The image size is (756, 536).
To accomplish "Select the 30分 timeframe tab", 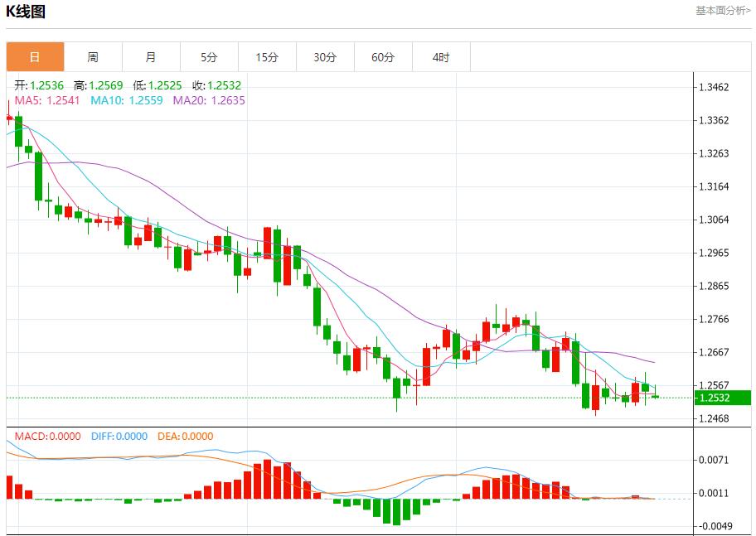I will (325, 57).
